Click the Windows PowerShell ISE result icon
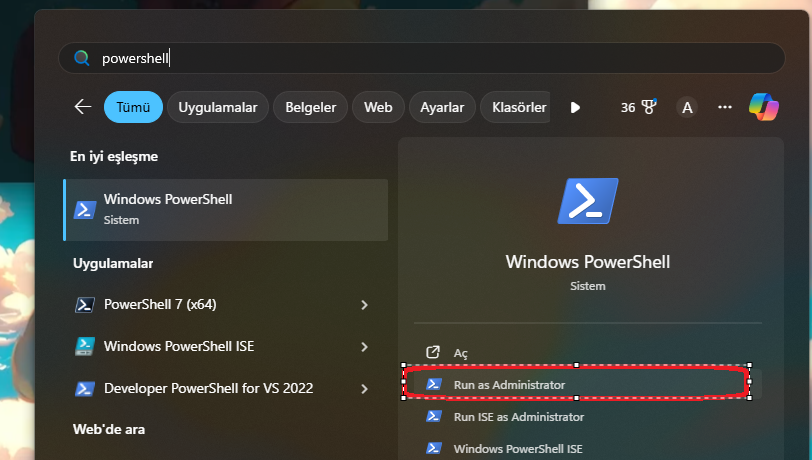812x460 pixels. (85, 347)
